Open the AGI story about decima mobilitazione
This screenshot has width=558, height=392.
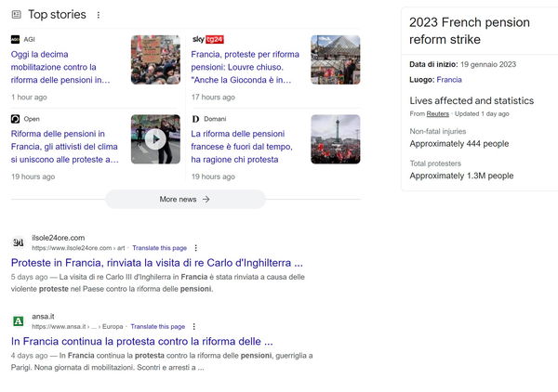click(x=60, y=67)
